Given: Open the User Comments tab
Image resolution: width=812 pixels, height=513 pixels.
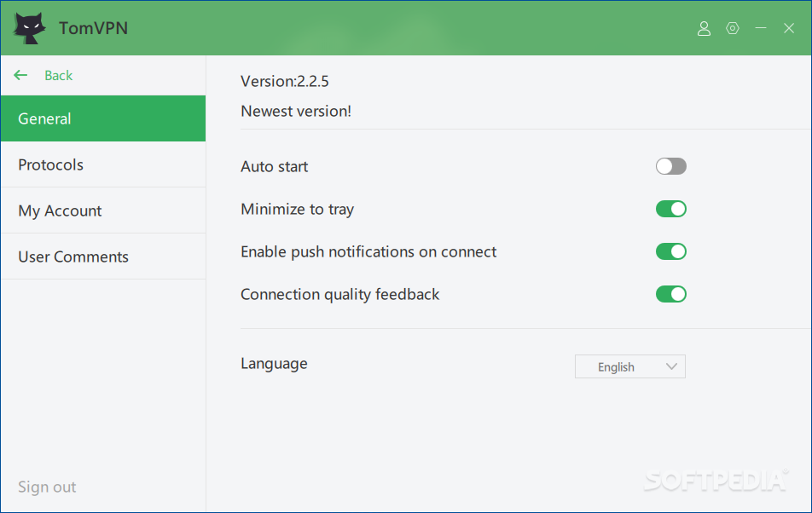Looking at the screenshot, I should 103,256.
